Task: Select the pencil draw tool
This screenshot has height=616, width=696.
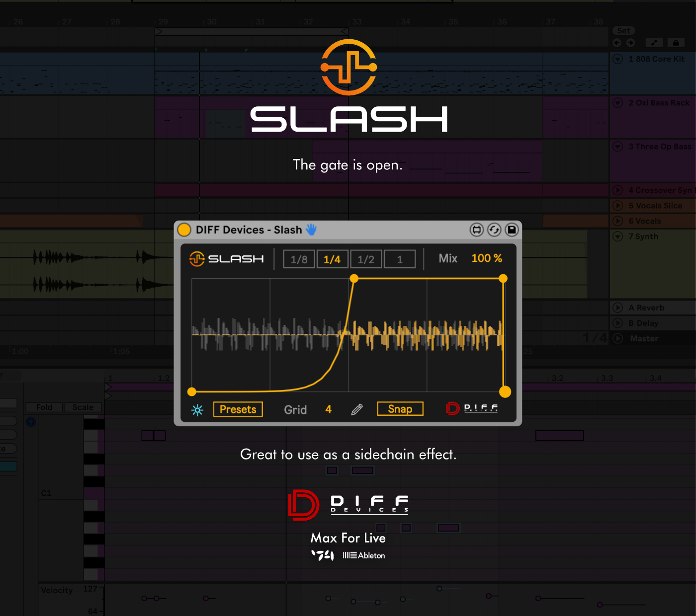Action: click(x=357, y=409)
